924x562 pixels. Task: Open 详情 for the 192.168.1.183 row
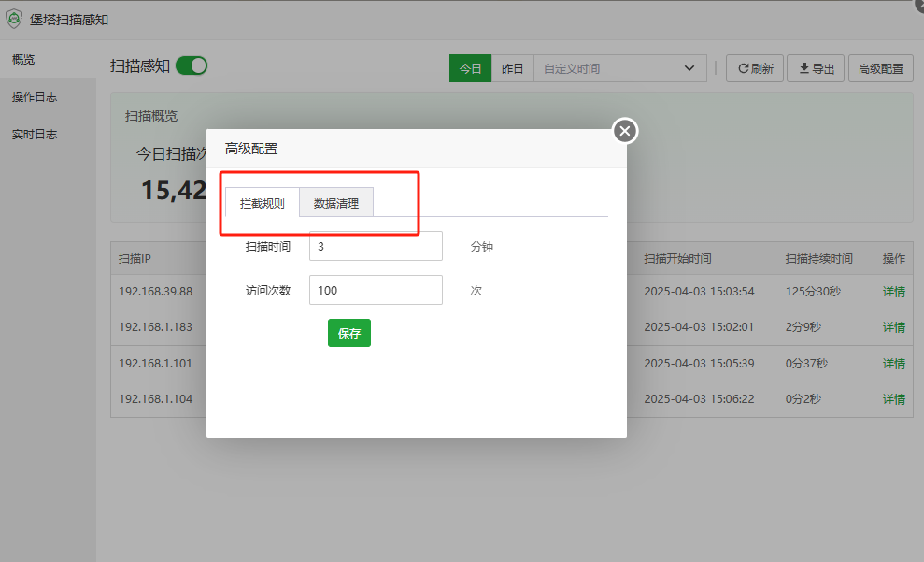894,327
